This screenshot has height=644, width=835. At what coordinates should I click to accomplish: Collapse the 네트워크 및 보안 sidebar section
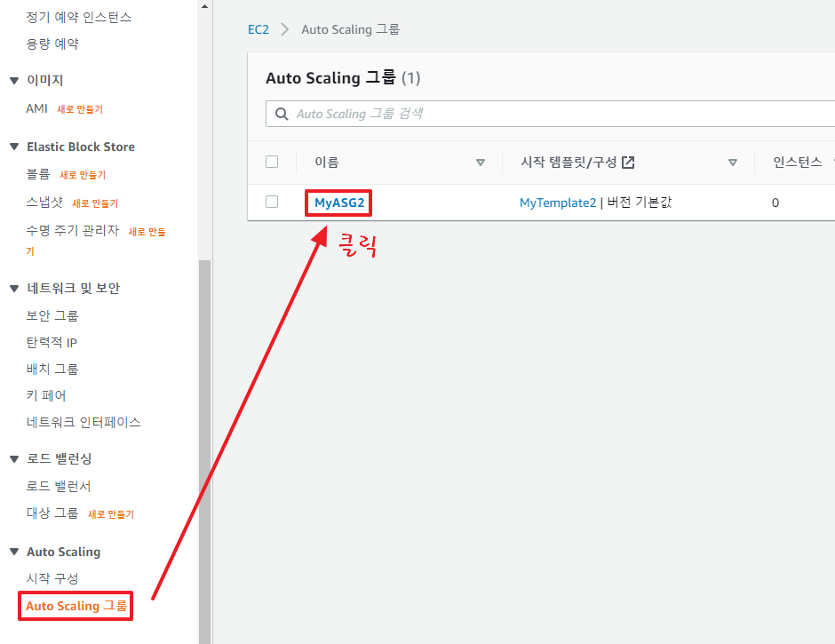[x=14, y=288]
